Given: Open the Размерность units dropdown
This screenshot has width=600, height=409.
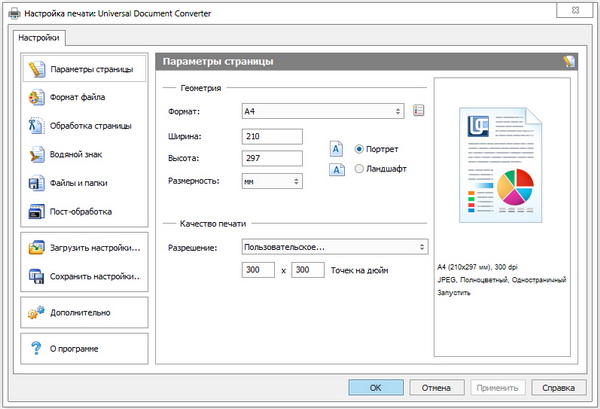Looking at the screenshot, I should (x=272, y=181).
